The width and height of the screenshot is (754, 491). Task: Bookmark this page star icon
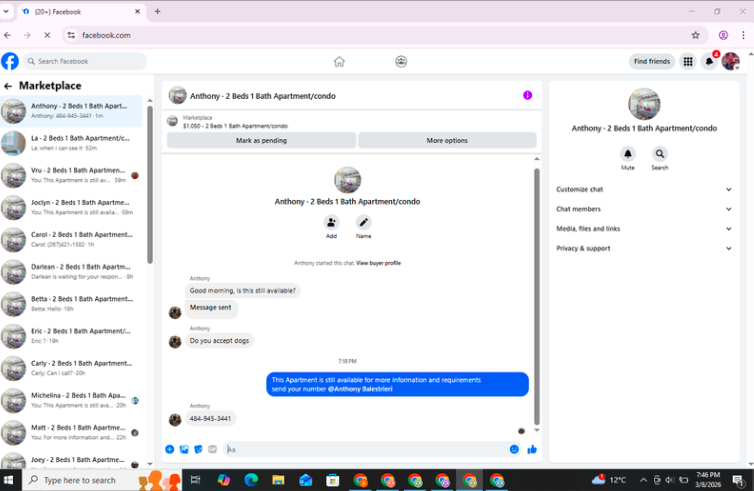[x=695, y=35]
